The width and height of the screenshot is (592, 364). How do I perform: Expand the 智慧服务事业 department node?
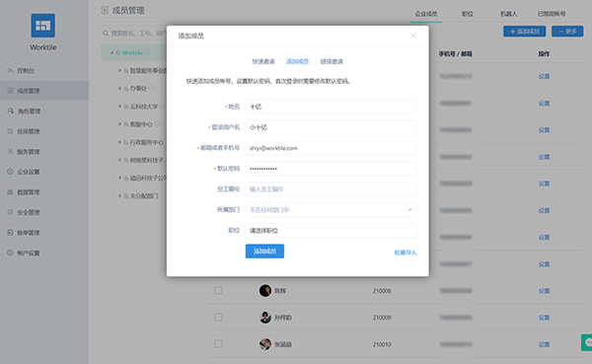pyautogui.click(x=119, y=71)
